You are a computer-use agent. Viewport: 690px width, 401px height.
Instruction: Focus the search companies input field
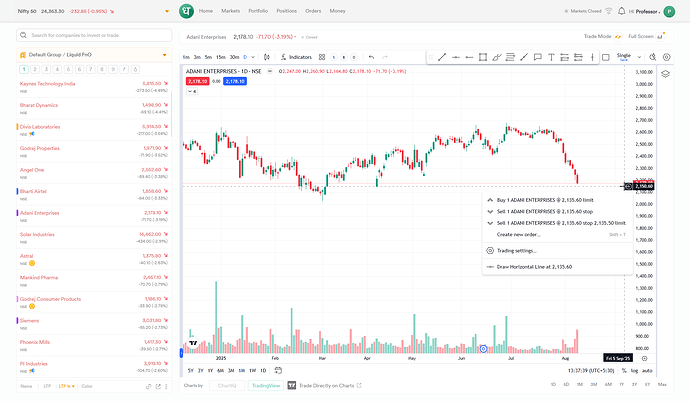click(94, 35)
